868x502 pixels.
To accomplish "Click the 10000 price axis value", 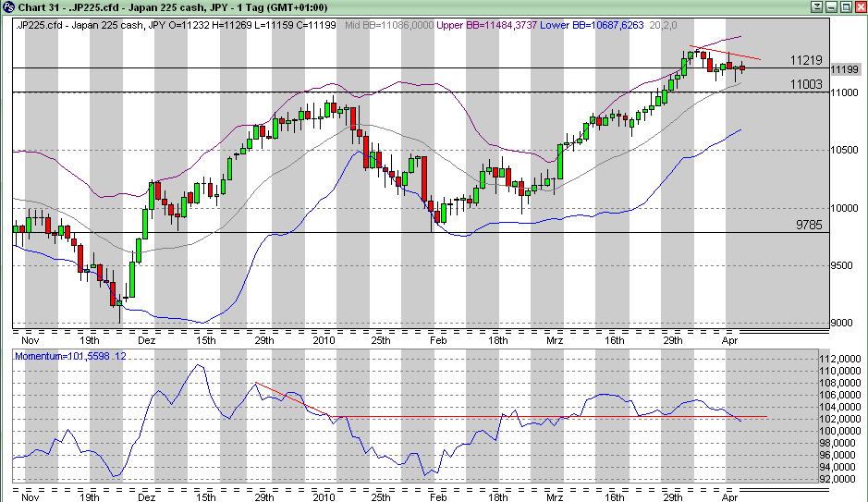I will (x=844, y=208).
